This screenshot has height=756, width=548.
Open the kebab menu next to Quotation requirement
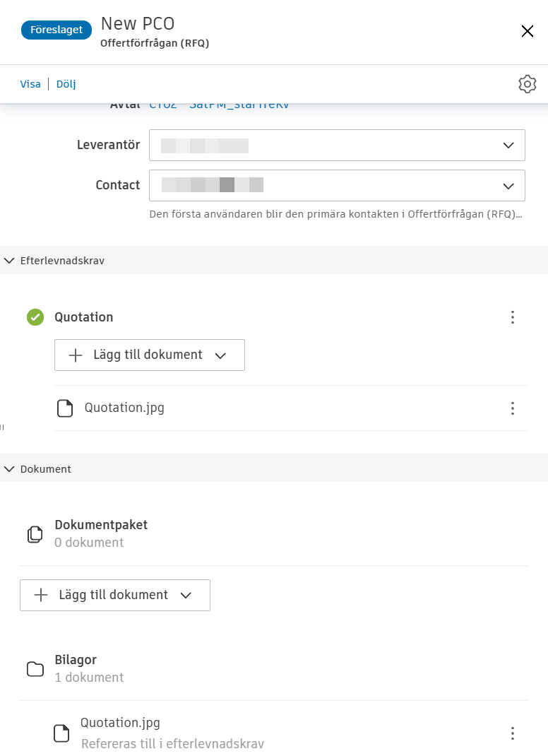(513, 317)
